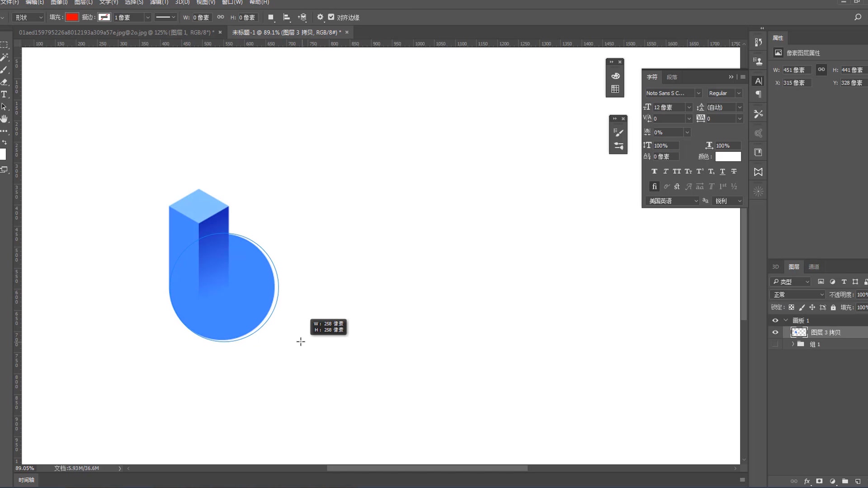The image size is (868, 488).
Task: Select the Brush tool in the toolbar
Action: [4, 70]
